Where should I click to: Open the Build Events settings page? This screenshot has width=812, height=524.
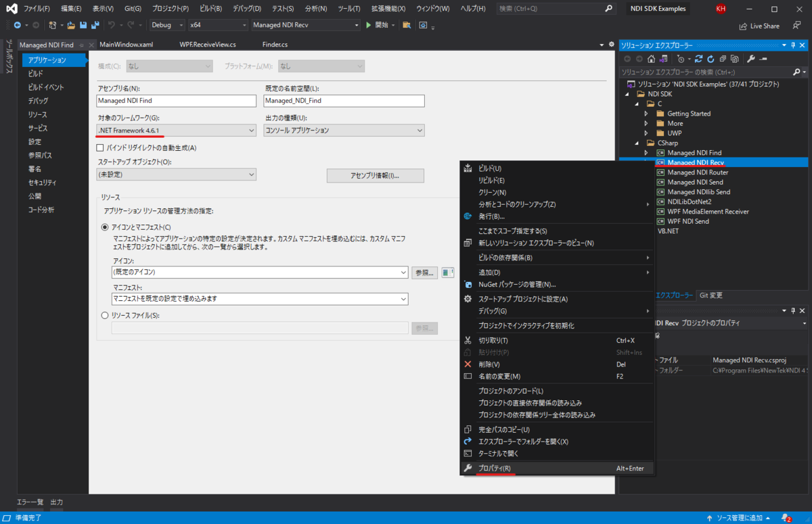click(x=46, y=87)
